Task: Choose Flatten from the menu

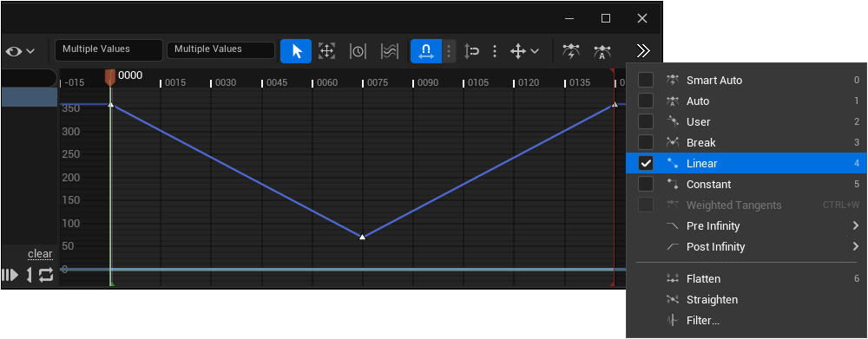Action: click(x=746, y=278)
